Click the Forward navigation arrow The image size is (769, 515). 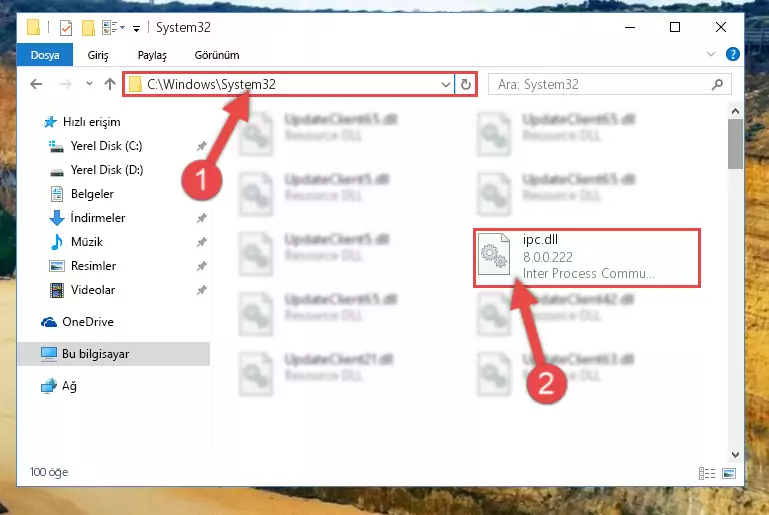tap(65, 84)
